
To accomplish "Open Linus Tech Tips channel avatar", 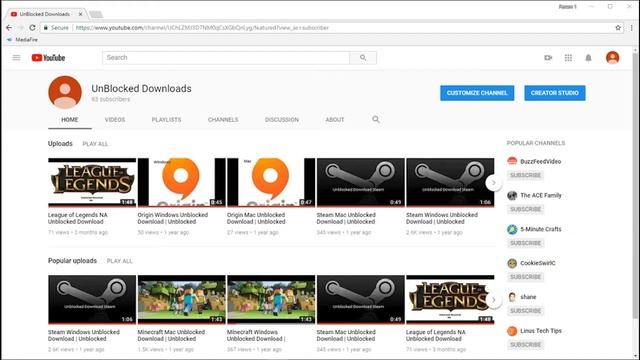I will tap(512, 331).
